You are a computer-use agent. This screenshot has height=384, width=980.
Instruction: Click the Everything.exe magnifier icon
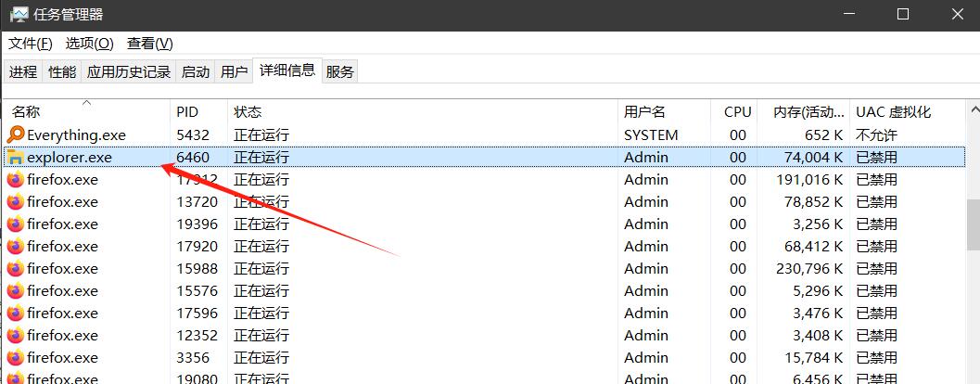tap(15, 134)
